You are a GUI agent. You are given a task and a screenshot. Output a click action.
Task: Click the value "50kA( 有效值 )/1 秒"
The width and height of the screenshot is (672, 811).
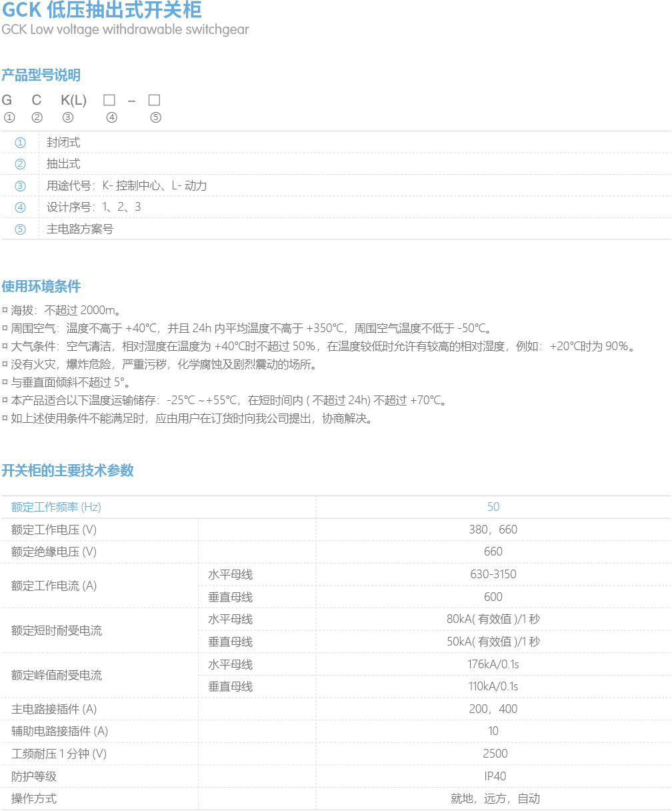tap(493, 642)
